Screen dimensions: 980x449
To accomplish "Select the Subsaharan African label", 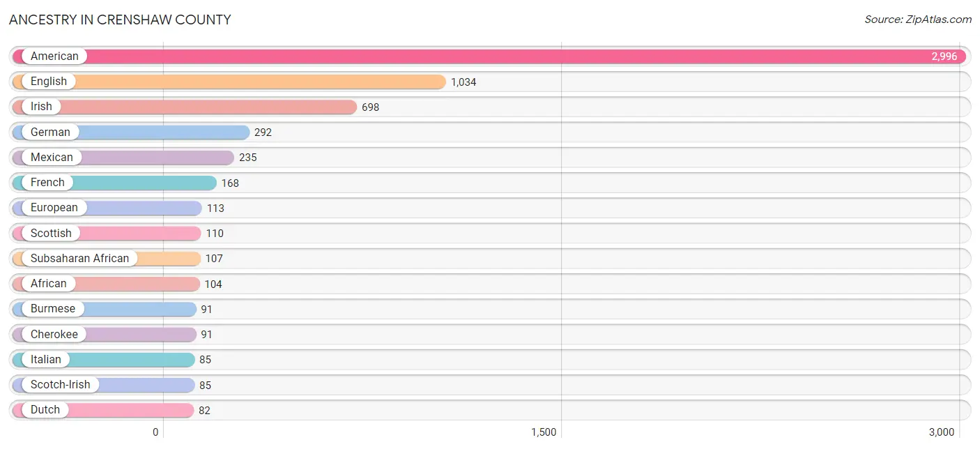I will click(x=79, y=259).
